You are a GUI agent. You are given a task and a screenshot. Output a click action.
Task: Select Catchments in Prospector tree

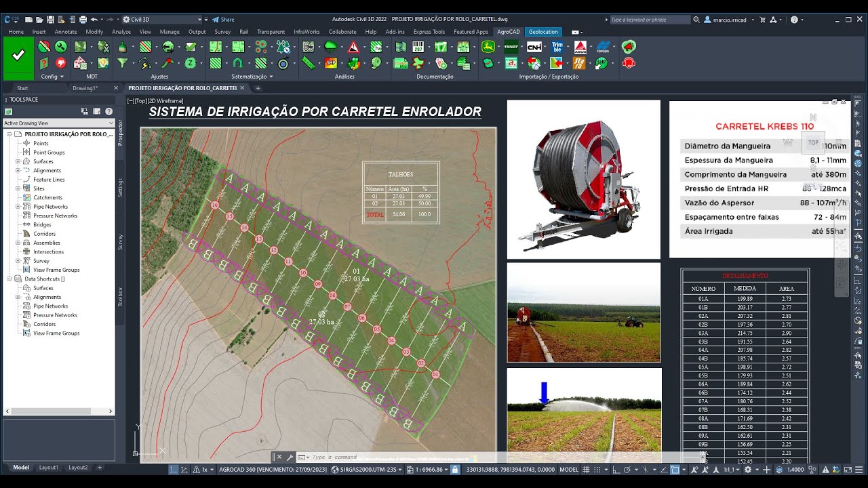47,197
